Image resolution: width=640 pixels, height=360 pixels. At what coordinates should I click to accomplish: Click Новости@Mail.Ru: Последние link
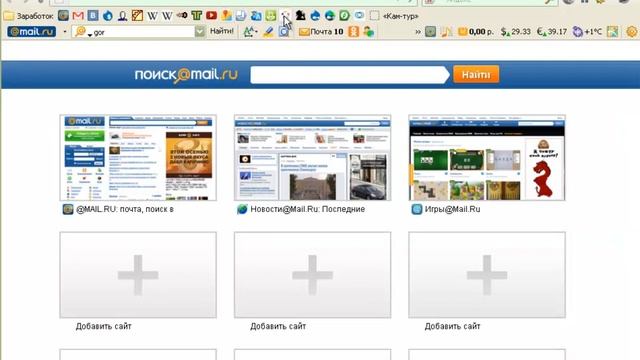tap(307, 209)
